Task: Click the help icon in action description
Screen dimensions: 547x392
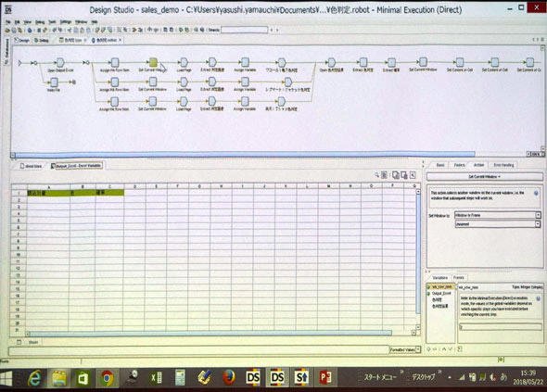Action: click(536, 193)
